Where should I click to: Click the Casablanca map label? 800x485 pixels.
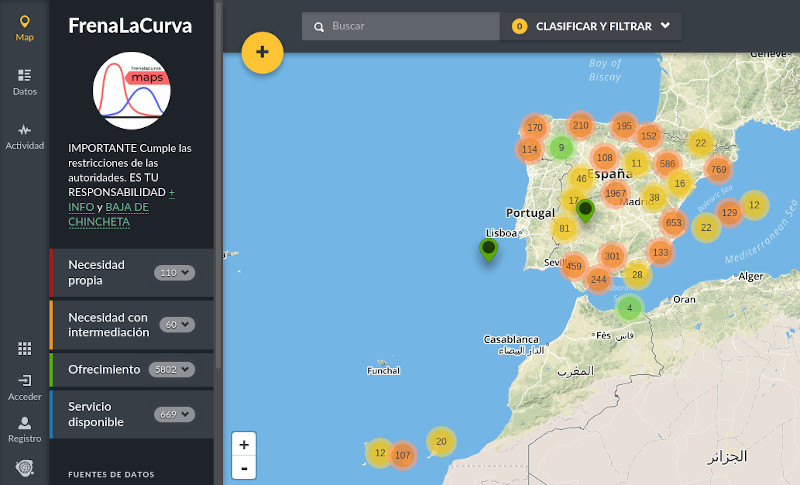click(511, 339)
